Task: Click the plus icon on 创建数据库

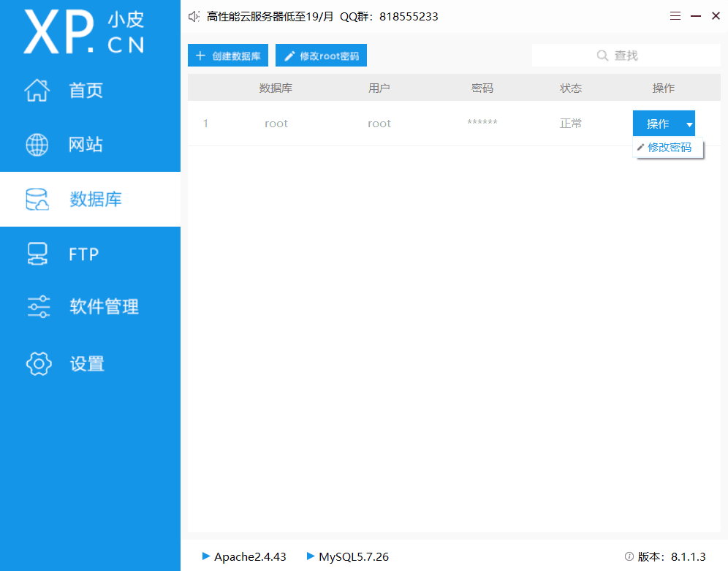Action: pyautogui.click(x=200, y=56)
